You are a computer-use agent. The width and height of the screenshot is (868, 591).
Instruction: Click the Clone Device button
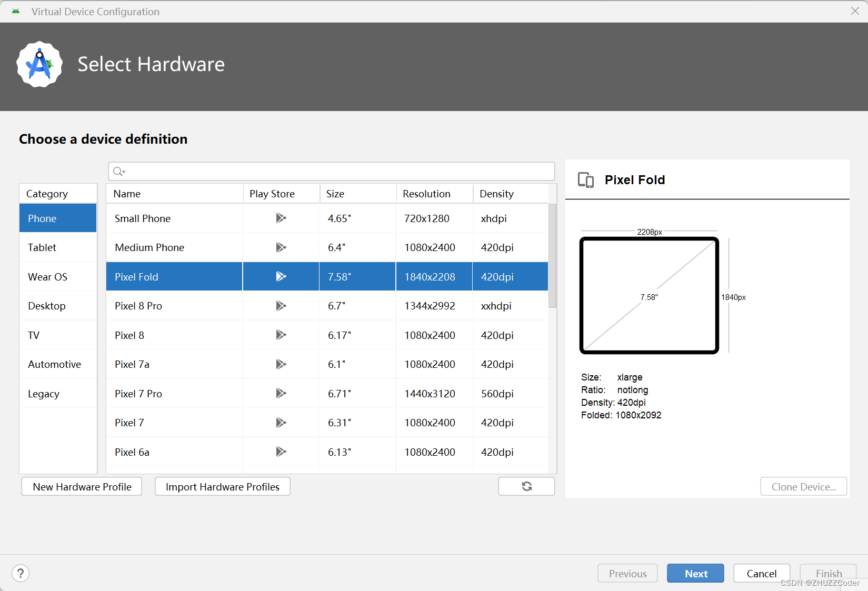[x=803, y=487]
